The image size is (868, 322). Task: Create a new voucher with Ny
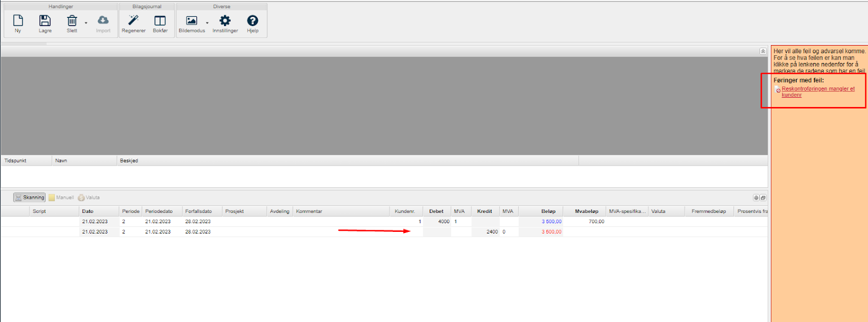click(18, 23)
